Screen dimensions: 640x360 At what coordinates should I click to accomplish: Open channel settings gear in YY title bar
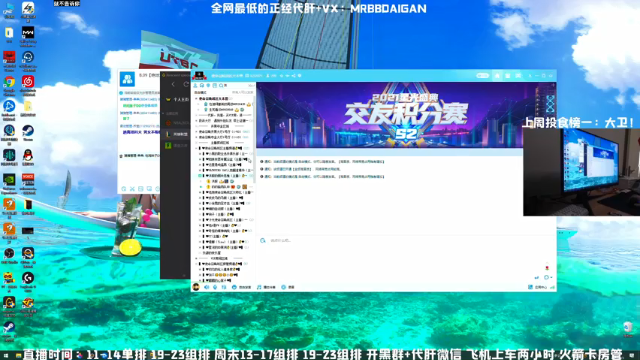[300, 76]
